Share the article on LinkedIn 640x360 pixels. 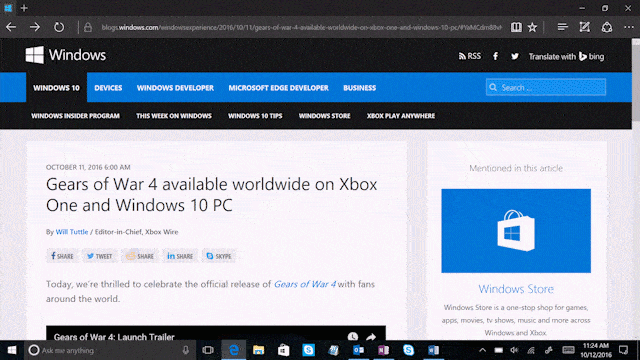click(x=180, y=256)
